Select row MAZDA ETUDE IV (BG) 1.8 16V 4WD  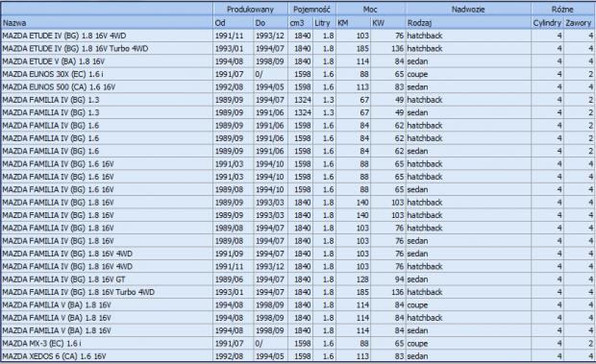pyautogui.click(x=298, y=36)
